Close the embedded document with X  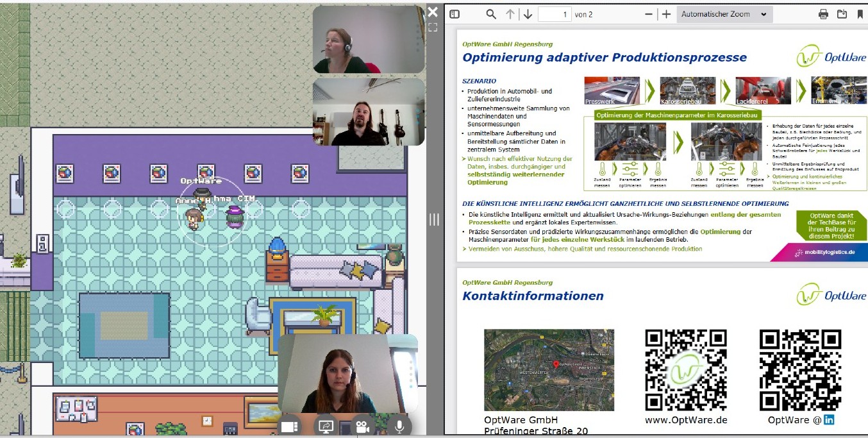point(433,12)
